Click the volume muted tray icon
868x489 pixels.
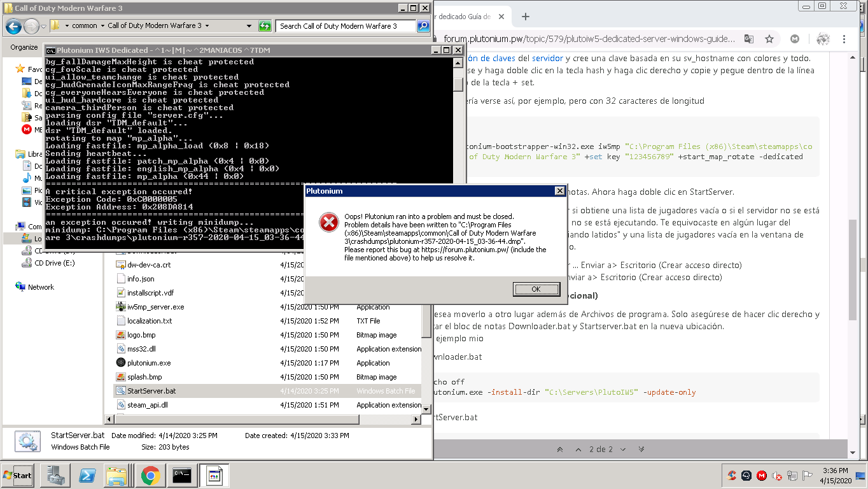tap(776, 475)
